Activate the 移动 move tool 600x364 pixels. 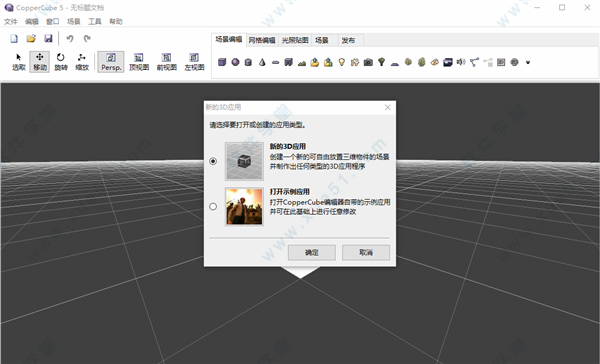coord(40,62)
